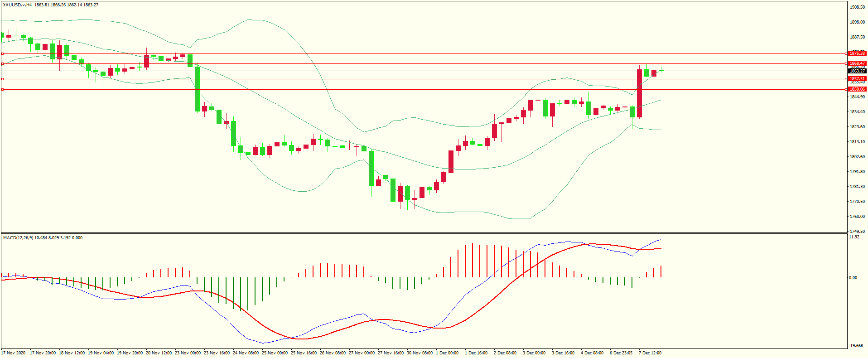The height and width of the screenshot is (358, 868).
Task: Select the 1850.06 horizontal line price tag
Action: (857, 89)
